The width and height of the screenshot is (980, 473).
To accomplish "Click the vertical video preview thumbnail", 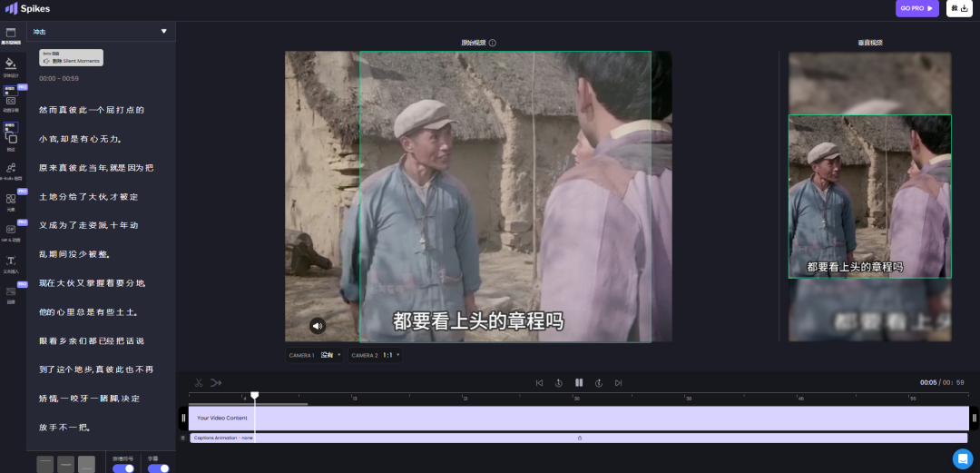I will 869,196.
